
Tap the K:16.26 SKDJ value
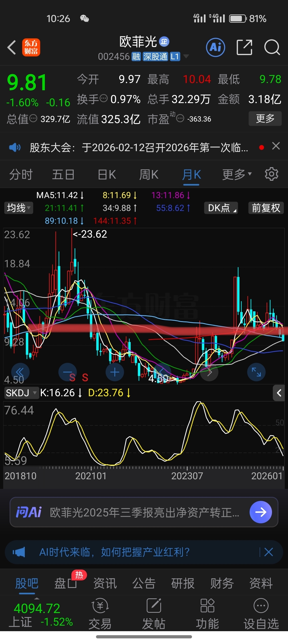[61, 393]
